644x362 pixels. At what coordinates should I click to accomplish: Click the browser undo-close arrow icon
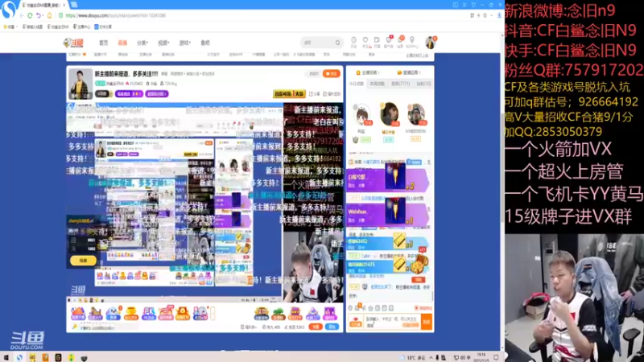tap(39, 15)
